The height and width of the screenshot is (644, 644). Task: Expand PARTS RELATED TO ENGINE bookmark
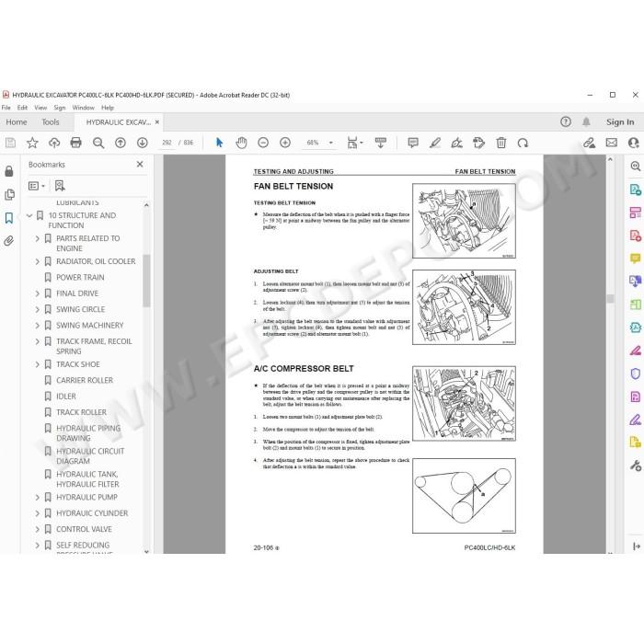[x=38, y=238]
